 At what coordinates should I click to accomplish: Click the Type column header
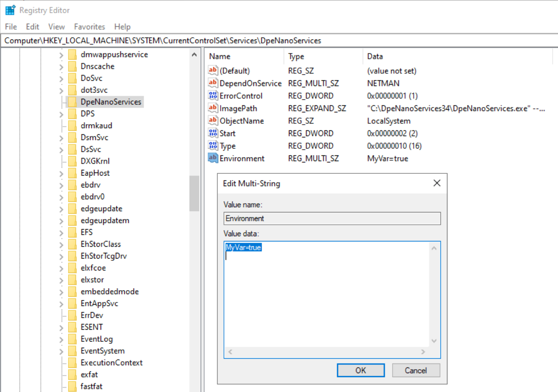296,56
